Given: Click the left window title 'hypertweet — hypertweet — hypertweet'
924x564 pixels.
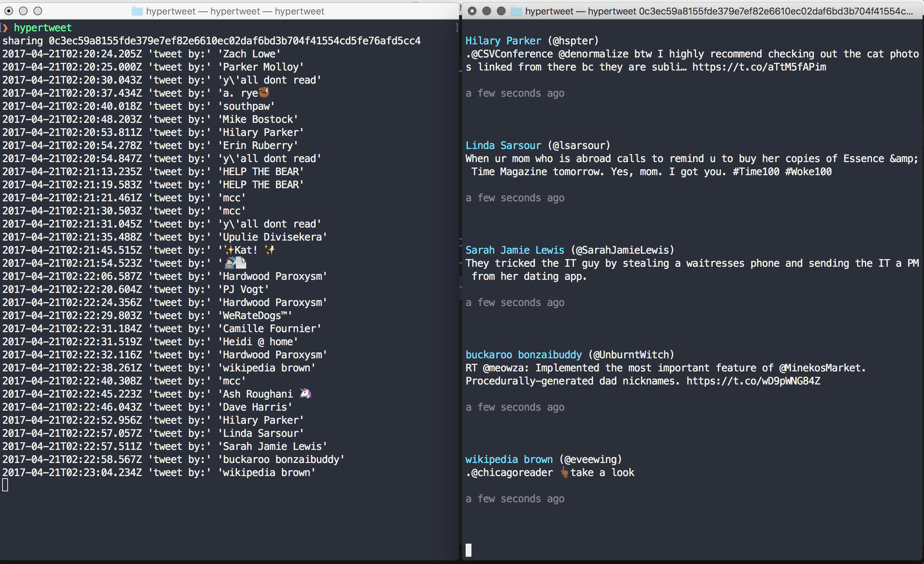Looking at the screenshot, I should coord(235,11).
